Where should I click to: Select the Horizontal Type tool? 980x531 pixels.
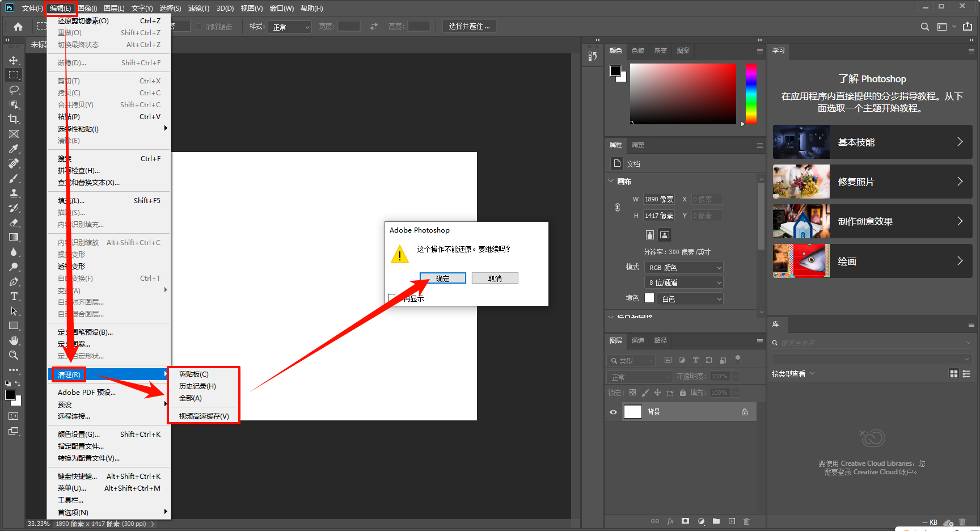[x=14, y=296]
